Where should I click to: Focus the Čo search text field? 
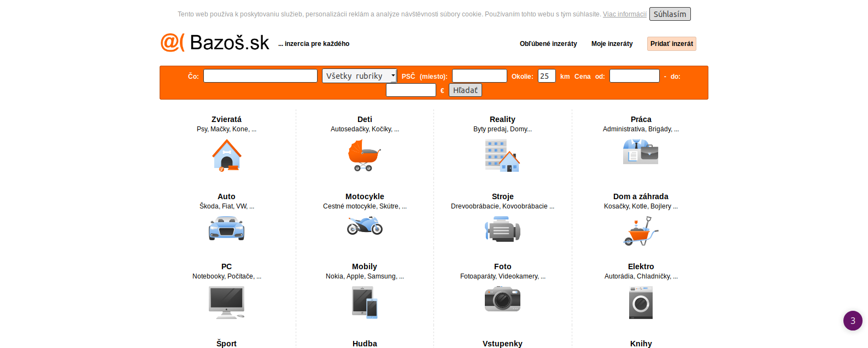(x=260, y=76)
